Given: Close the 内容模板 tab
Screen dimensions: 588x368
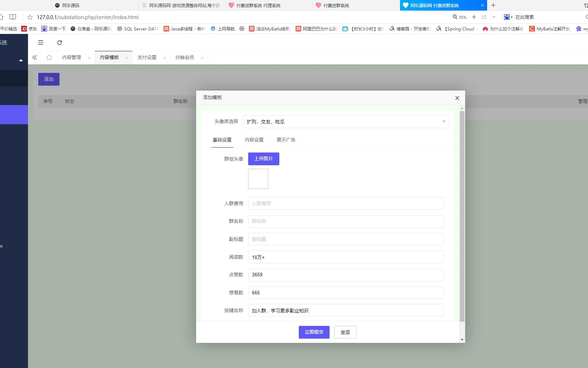Looking at the screenshot, I should [127, 58].
